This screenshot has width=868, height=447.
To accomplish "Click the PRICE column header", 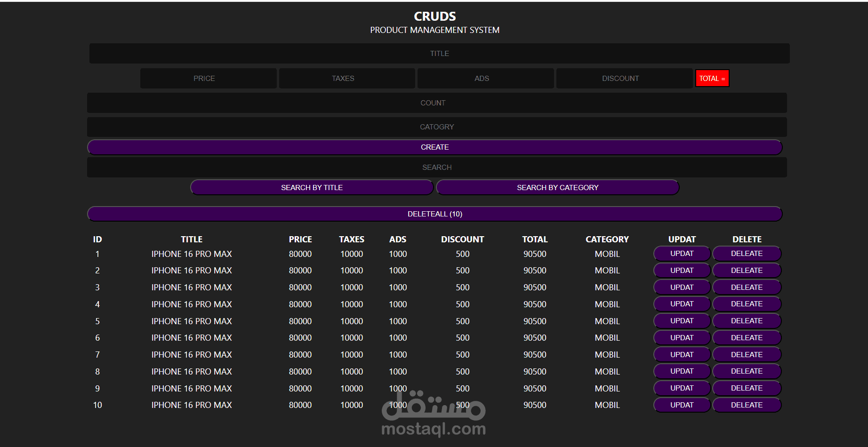I will (300, 239).
